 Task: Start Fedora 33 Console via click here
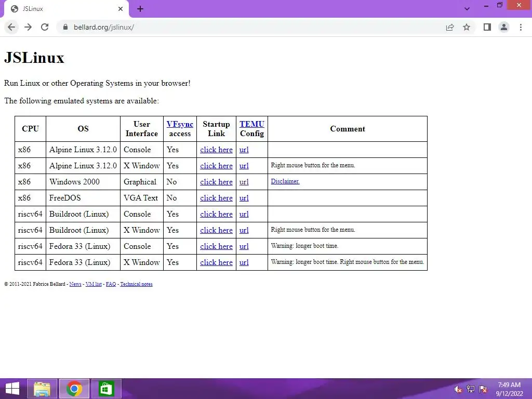[216, 246]
